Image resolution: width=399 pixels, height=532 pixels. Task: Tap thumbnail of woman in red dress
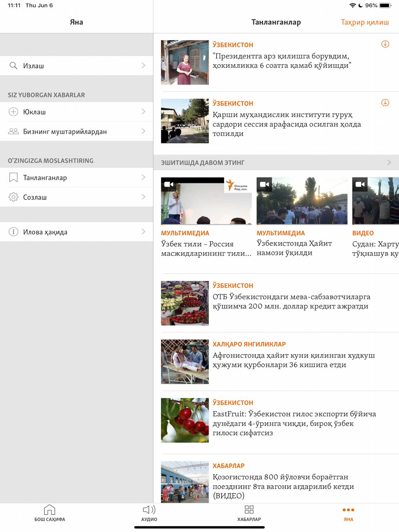[x=185, y=62]
